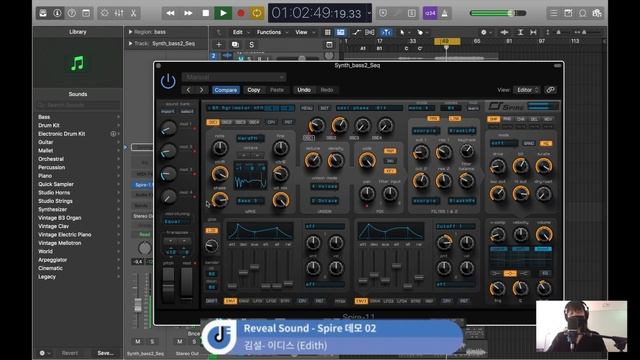Click the master volume slider
This screenshot has width=640, height=360.
(x=498, y=13)
